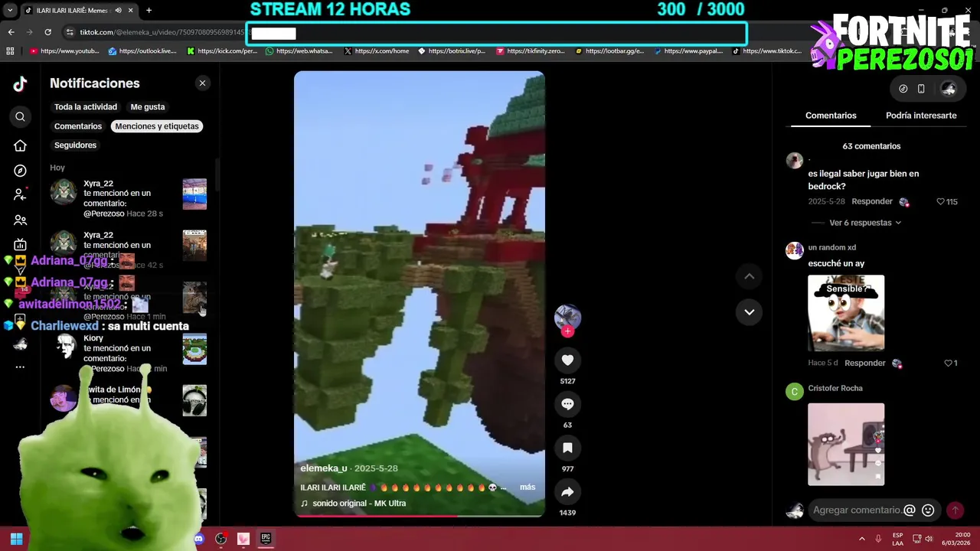This screenshot has width=980, height=551.
Task: Open the thumbnail of Xyra_22's 28 s notification
Action: pos(194,194)
